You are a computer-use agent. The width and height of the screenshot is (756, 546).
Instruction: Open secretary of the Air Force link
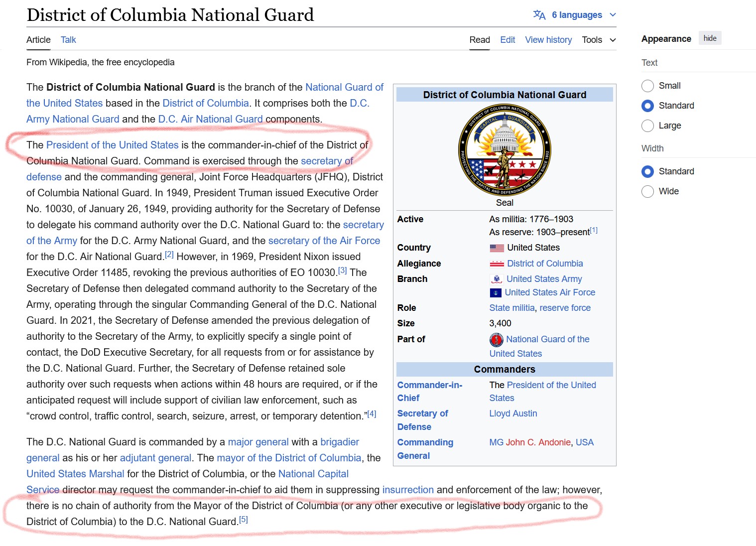tap(324, 241)
